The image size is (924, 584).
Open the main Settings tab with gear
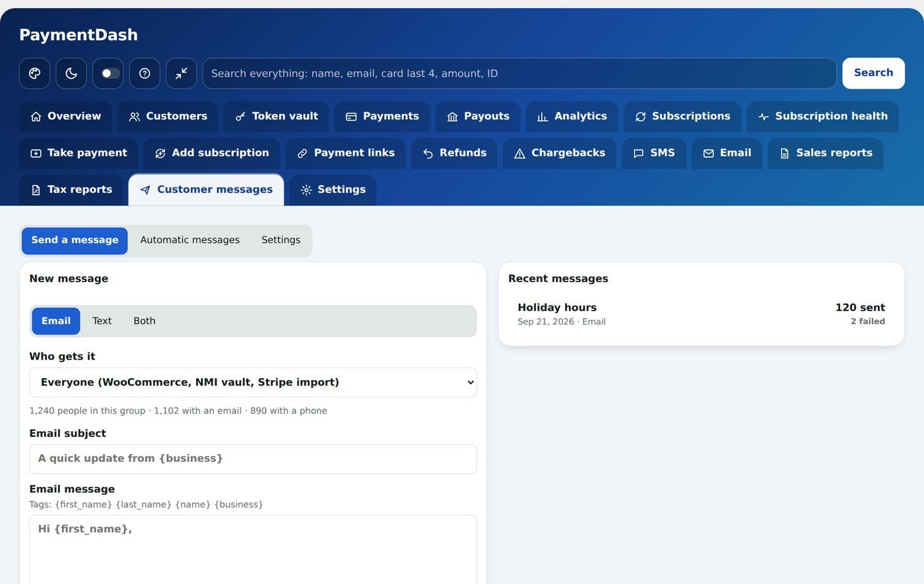(333, 190)
